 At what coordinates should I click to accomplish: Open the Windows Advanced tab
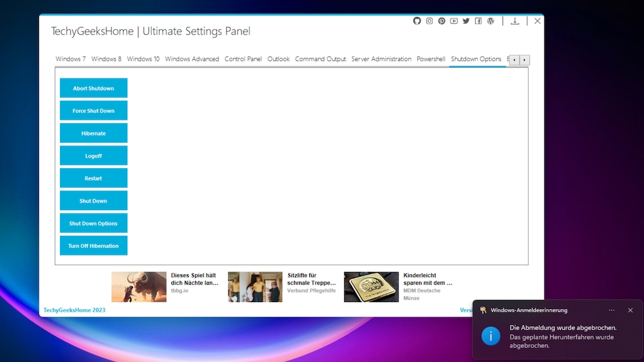click(x=192, y=59)
